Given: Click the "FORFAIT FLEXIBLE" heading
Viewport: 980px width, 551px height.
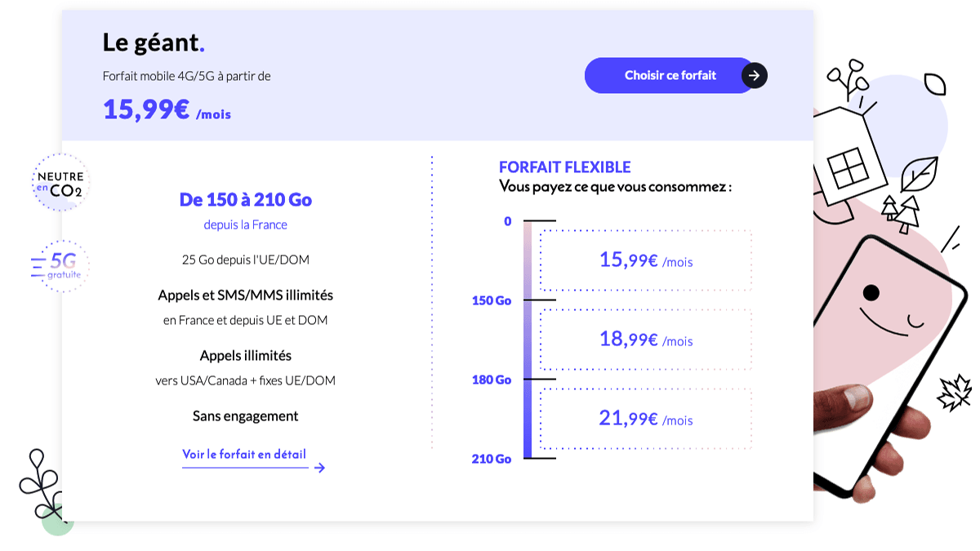Looking at the screenshot, I should click(564, 167).
